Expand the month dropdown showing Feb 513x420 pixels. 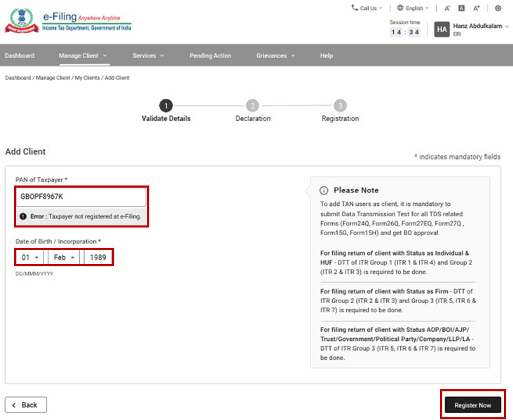pos(64,258)
